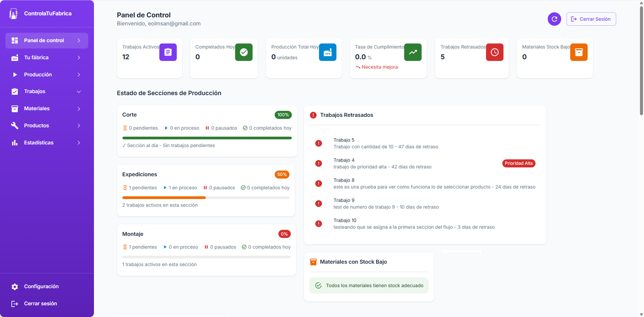Expand the Materiales sidebar menu

click(79, 108)
